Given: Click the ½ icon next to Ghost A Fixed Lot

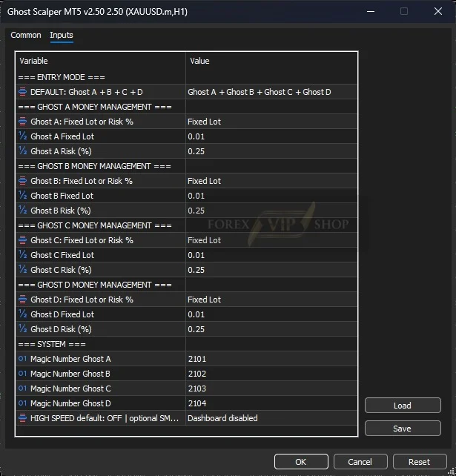Looking at the screenshot, I should tap(22, 136).
